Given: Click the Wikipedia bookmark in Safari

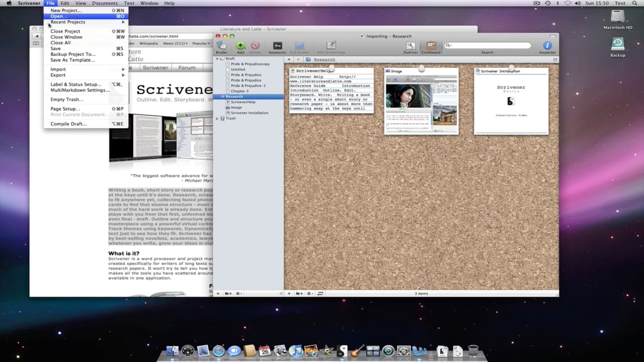Looking at the screenshot, I should (x=149, y=43).
